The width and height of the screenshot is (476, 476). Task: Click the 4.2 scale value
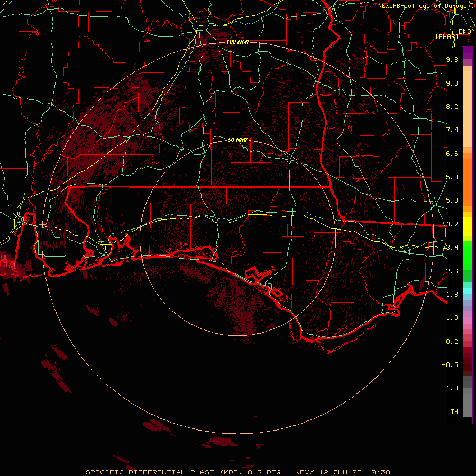(x=452, y=224)
